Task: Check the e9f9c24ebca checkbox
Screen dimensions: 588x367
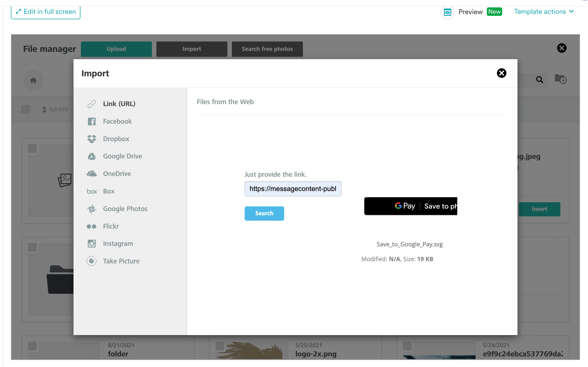Action: click(x=407, y=346)
